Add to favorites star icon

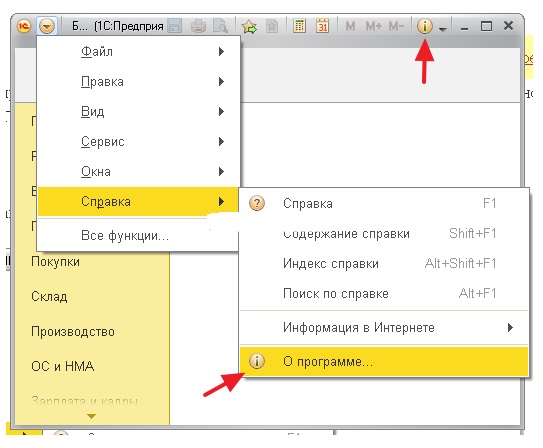(x=250, y=26)
